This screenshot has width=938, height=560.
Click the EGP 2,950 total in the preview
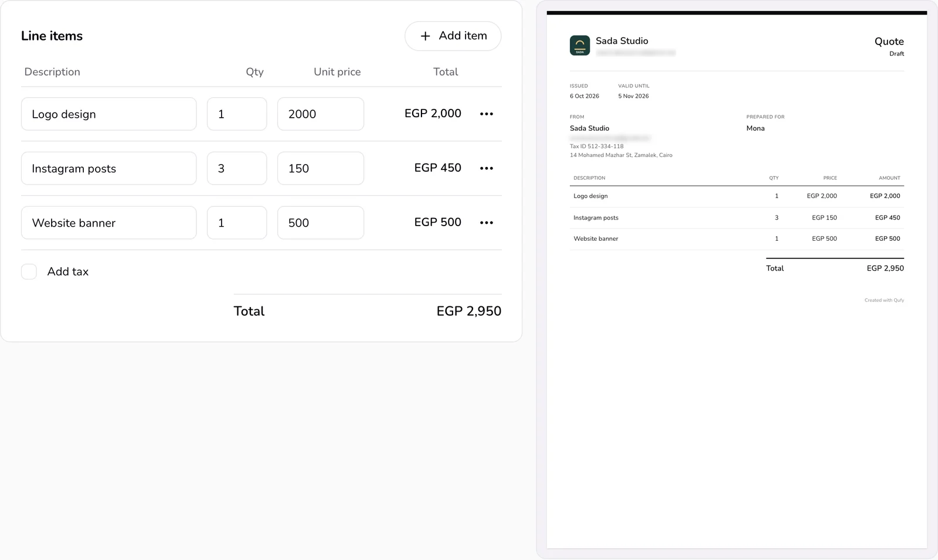[885, 268]
